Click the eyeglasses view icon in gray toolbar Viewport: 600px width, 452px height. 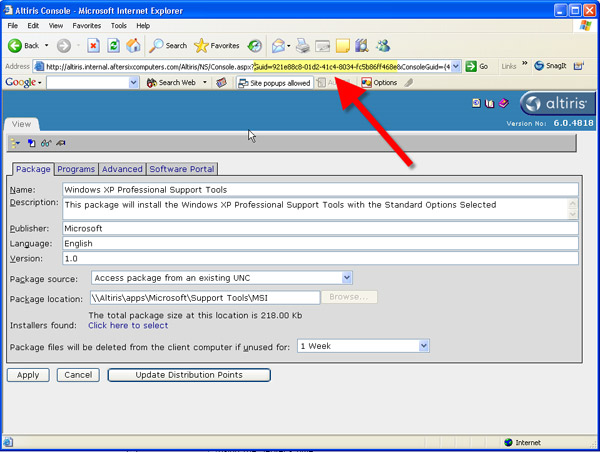pyautogui.click(x=46, y=143)
